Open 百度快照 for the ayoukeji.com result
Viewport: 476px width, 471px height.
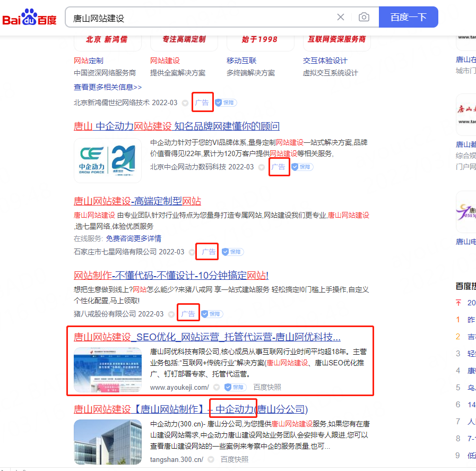pyautogui.click(x=267, y=387)
